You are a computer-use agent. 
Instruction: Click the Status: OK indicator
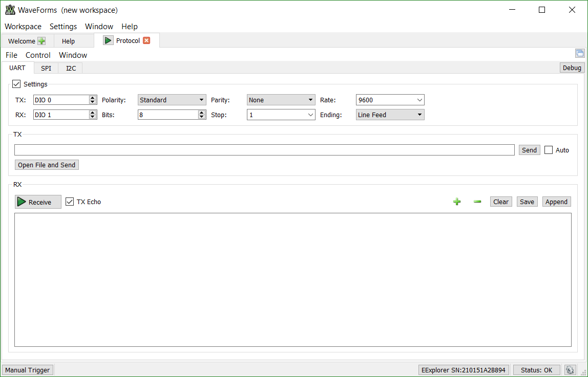pyautogui.click(x=537, y=370)
